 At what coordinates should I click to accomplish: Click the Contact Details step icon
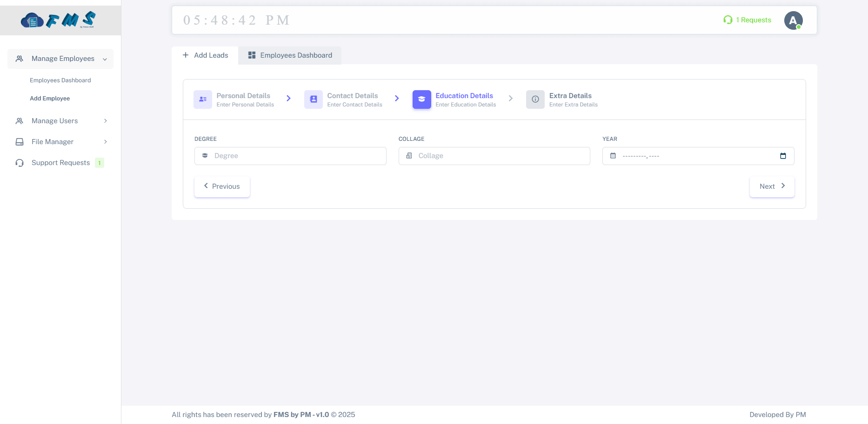313,99
